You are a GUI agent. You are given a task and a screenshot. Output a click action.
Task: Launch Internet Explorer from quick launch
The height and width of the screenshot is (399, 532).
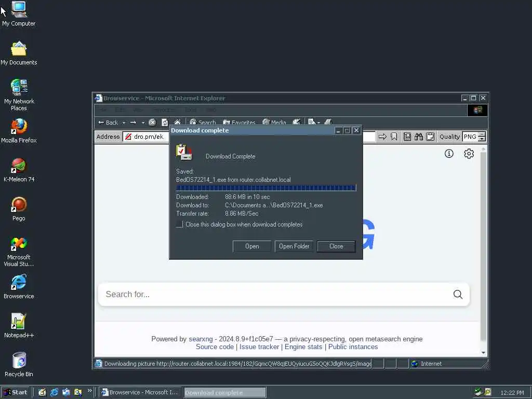pos(54,392)
